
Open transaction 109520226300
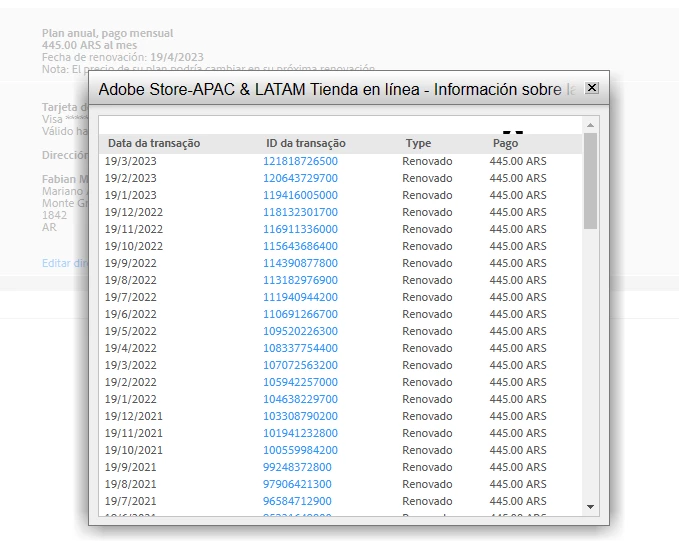pyautogui.click(x=300, y=331)
